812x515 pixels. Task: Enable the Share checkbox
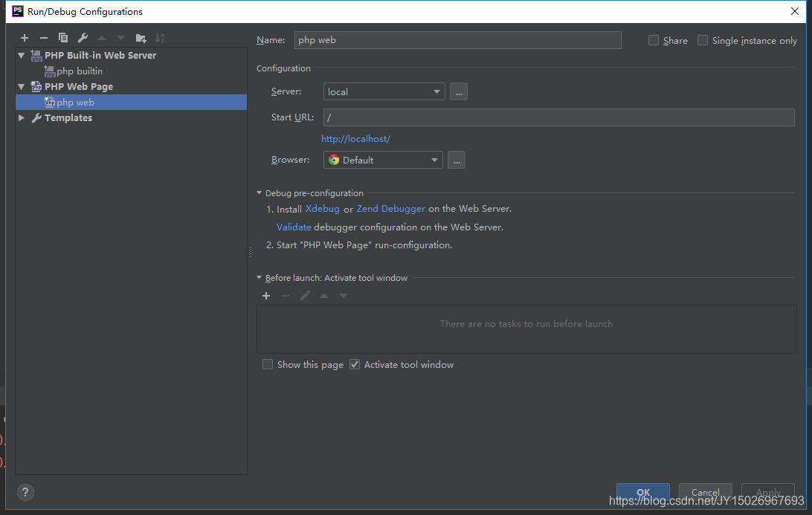point(654,40)
